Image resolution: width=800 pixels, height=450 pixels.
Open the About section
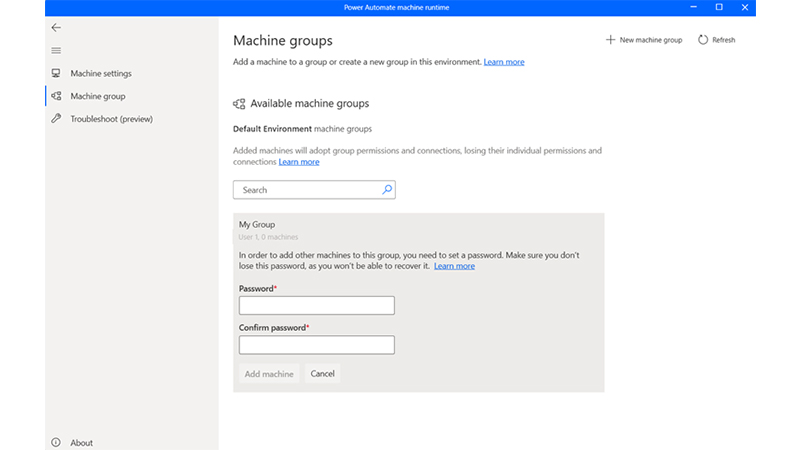[81, 443]
